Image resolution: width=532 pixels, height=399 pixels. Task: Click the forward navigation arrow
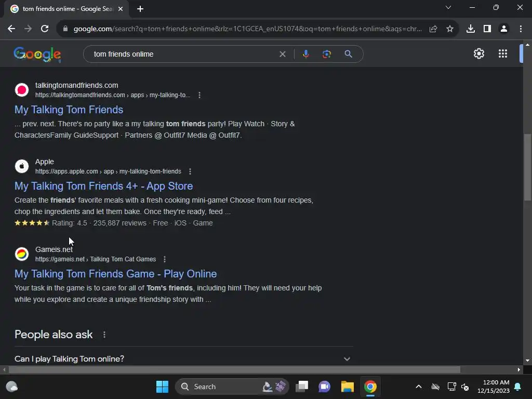click(28, 29)
